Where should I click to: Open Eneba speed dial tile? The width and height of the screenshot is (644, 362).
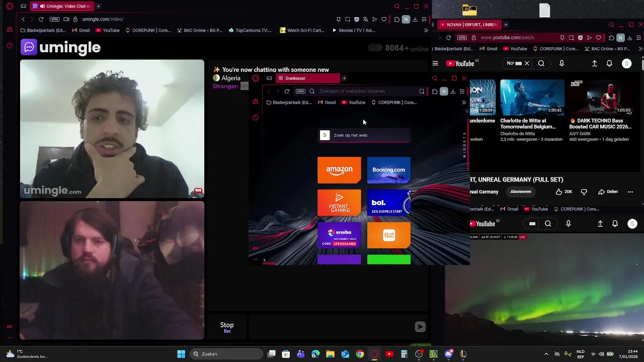pos(339,235)
